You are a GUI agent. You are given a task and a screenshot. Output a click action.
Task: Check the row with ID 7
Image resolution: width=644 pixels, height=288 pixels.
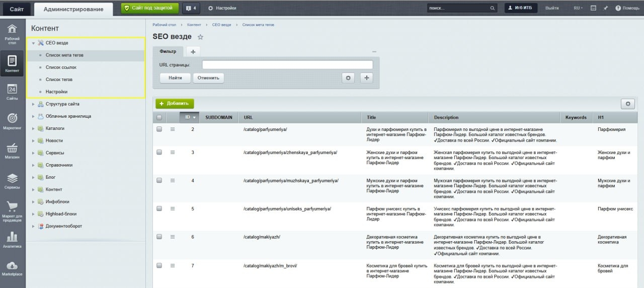pos(159,265)
